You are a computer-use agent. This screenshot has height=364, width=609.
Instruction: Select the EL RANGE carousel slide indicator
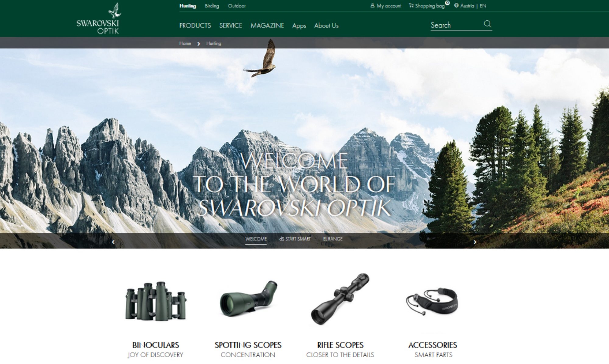333,239
